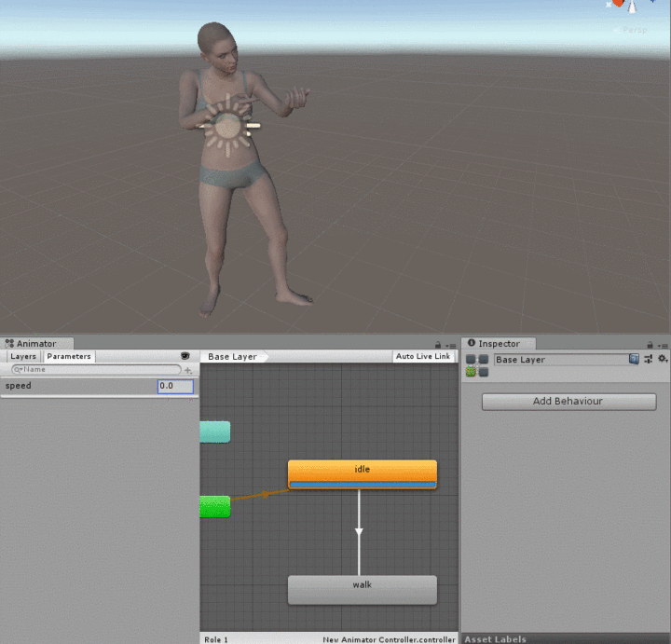Image resolution: width=671 pixels, height=644 pixels.
Task: Click the plus icon to add parameter
Action: (188, 370)
